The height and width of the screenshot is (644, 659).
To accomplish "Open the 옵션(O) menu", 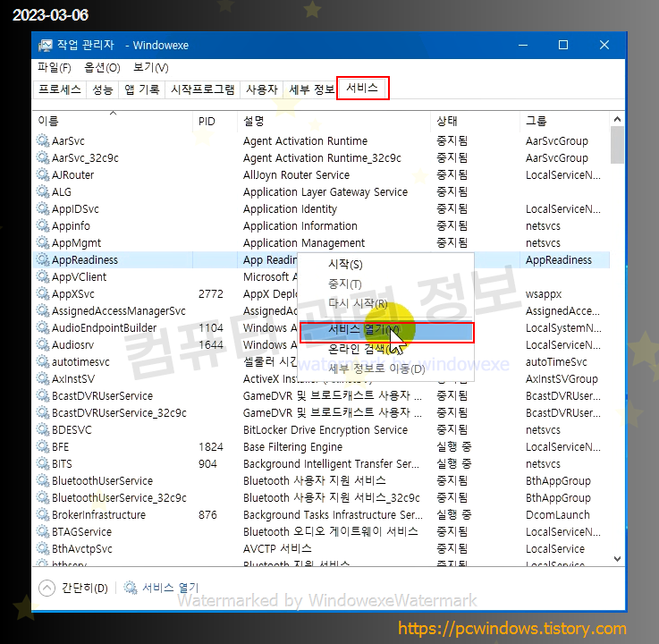I will point(102,68).
